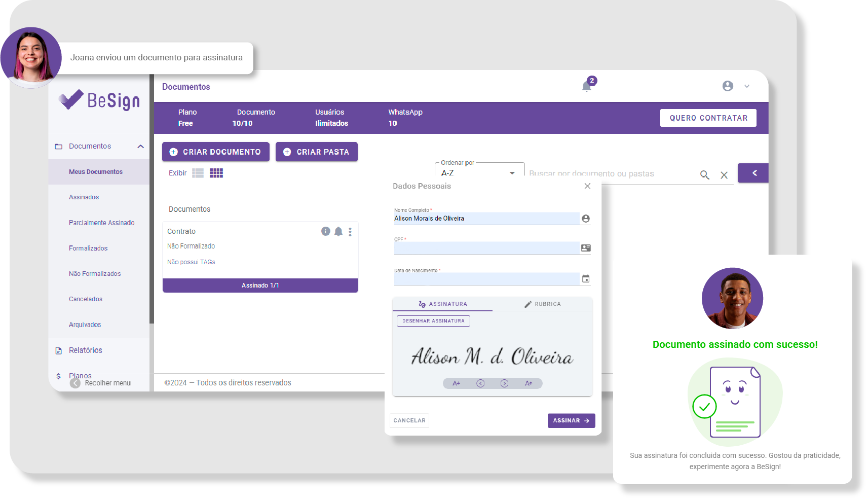Screen dimensions: 868x500
Task: Open the kebab menu on the Contrato card
Action: coord(350,232)
